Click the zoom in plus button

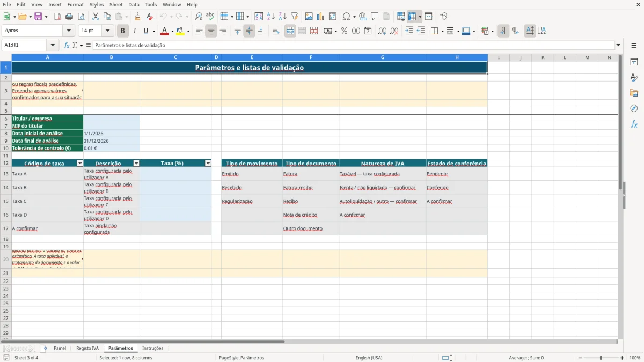[x=623, y=358]
